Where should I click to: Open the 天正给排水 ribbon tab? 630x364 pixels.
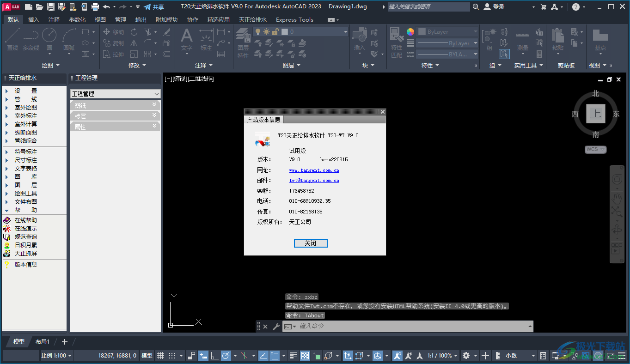(253, 20)
